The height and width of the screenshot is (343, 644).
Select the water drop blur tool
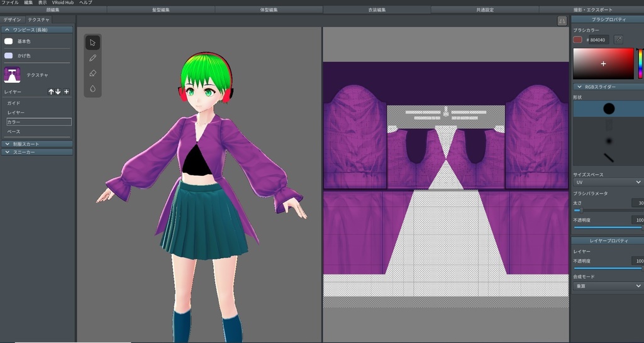pyautogui.click(x=92, y=89)
